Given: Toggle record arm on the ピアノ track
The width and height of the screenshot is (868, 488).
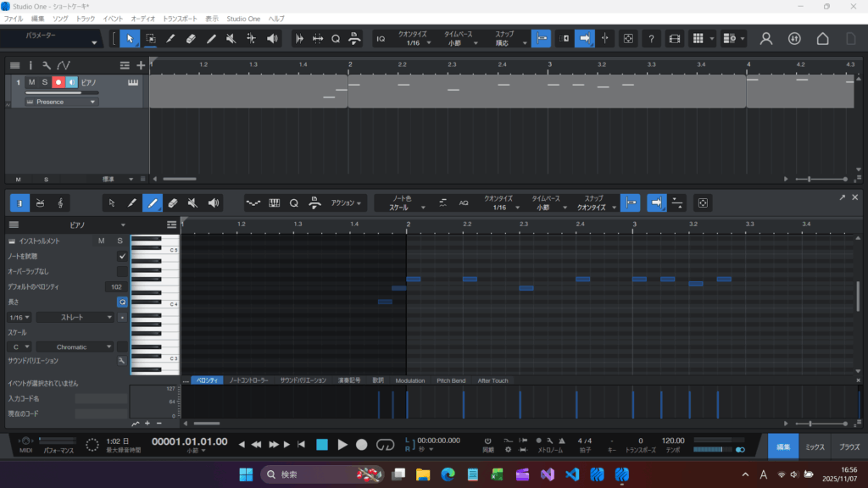Looking at the screenshot, I should [58, 82].
